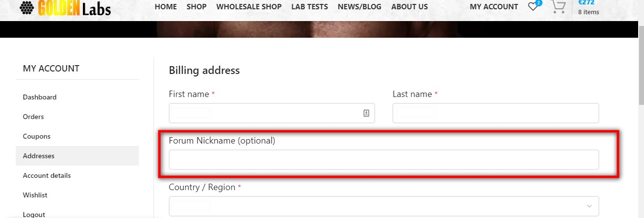The height and width of the screenshot is (218, 644).
Task: Click the Golden Labs honeycomb logo
Action: pos(26,7)
